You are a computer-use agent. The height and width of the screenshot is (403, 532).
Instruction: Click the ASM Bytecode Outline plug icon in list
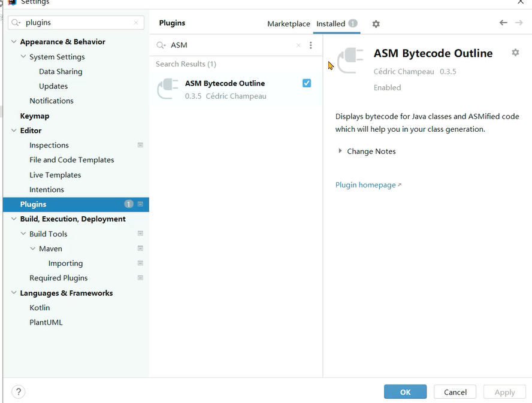168,89
